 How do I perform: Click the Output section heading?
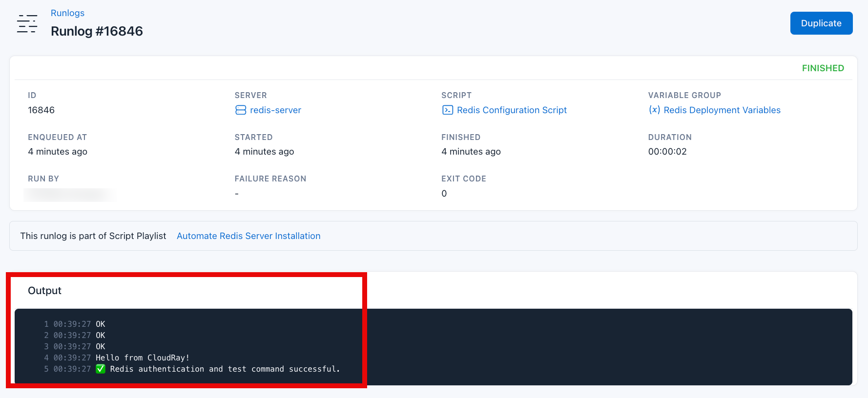pyautogui.click(x=44, y=291)
